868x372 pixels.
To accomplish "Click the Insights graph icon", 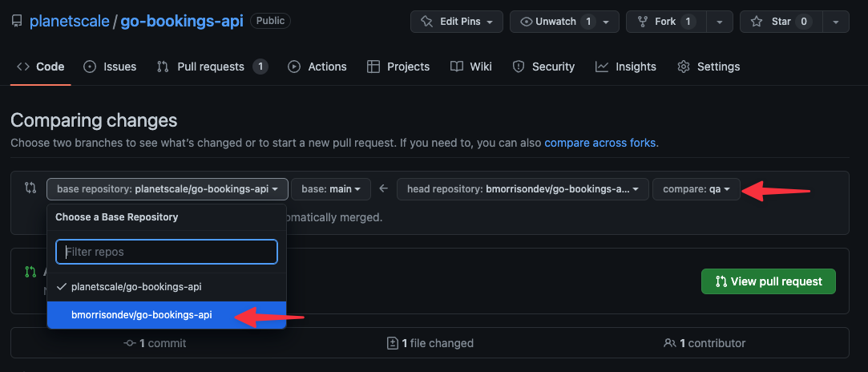I will (x=602, y=67).
